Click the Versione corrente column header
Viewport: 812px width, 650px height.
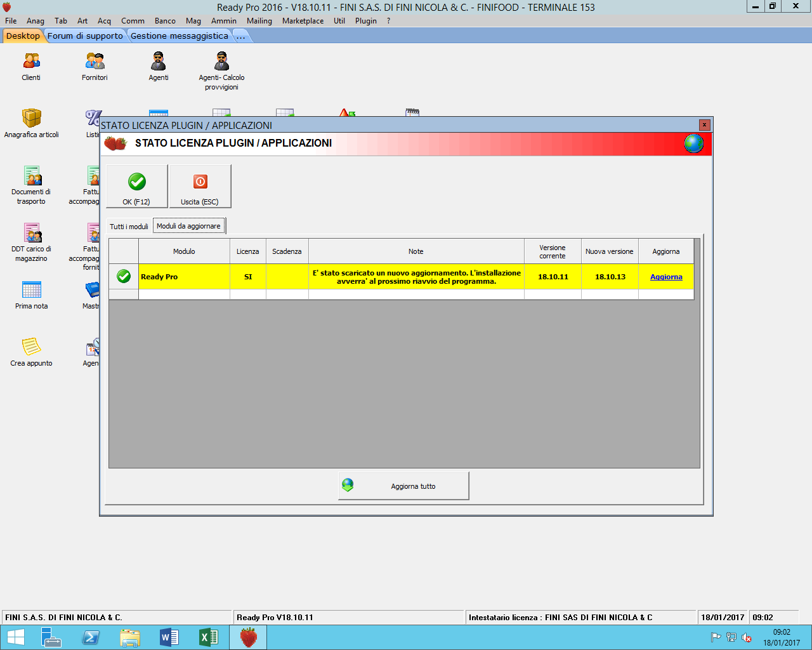553,251
